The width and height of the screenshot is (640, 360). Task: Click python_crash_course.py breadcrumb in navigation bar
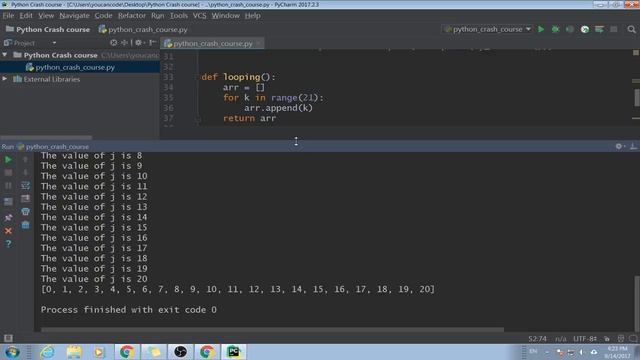pos(143,29)
